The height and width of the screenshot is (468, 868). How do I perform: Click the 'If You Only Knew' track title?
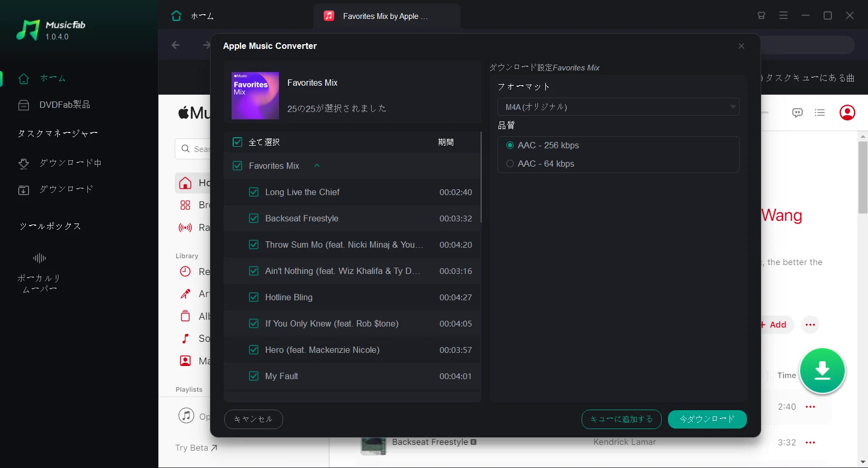[332, 323]
